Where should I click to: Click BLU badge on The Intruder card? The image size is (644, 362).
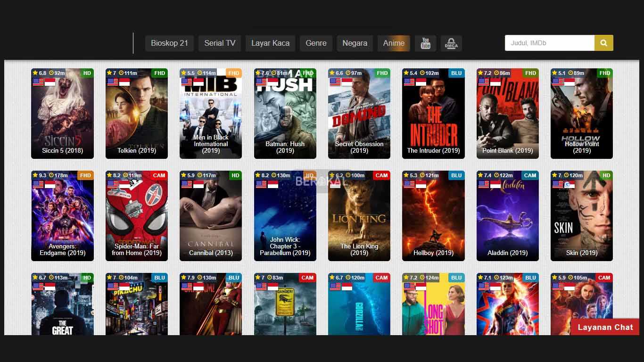tap(456, 73)
